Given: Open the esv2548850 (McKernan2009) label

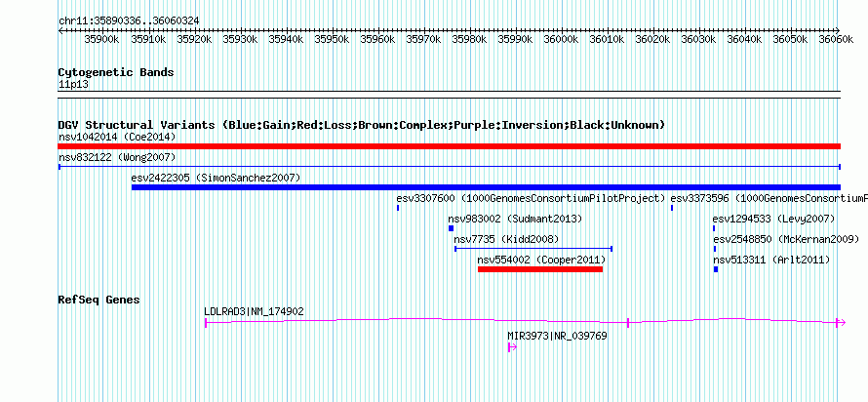Looking at the screenshot, I should pyautogui.click(x=786, y=239).
